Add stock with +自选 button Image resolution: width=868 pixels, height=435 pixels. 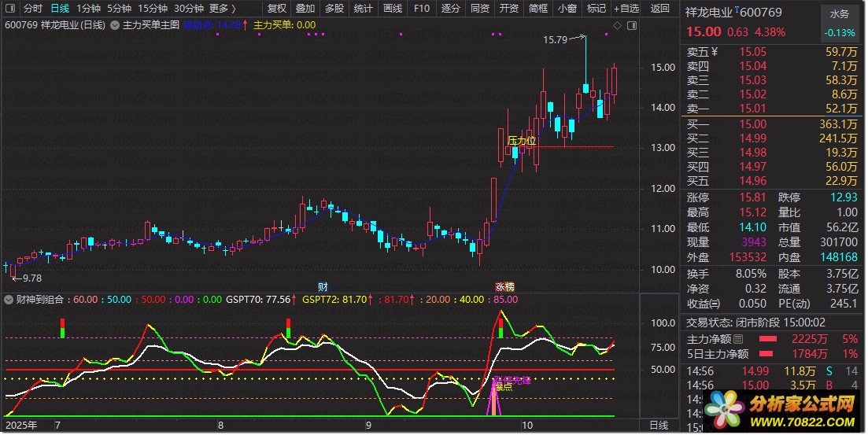626,9
